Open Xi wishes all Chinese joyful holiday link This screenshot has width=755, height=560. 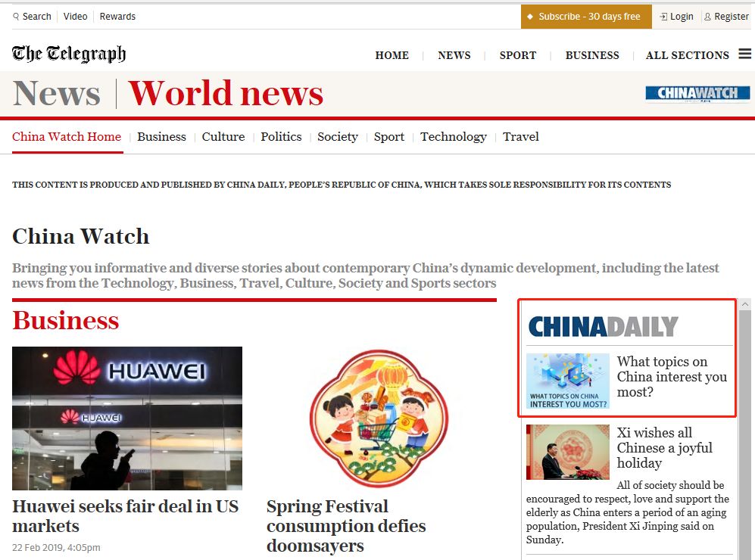(664, 448)
